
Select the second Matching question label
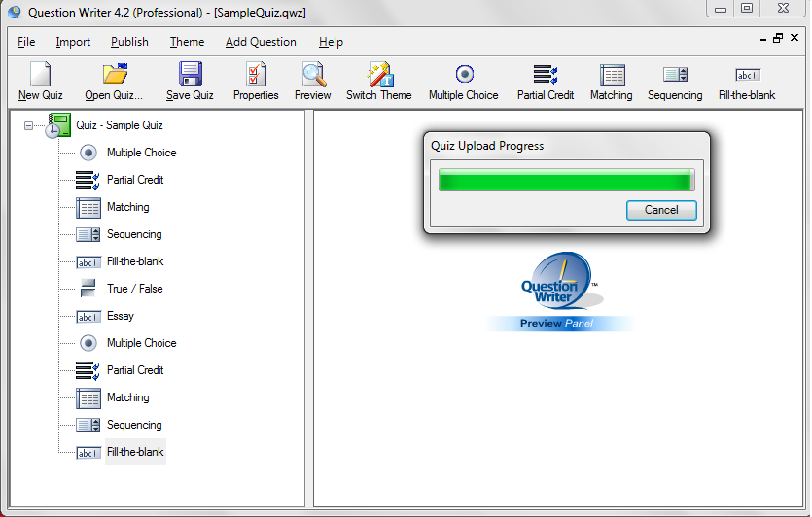(x=128, y=397)
